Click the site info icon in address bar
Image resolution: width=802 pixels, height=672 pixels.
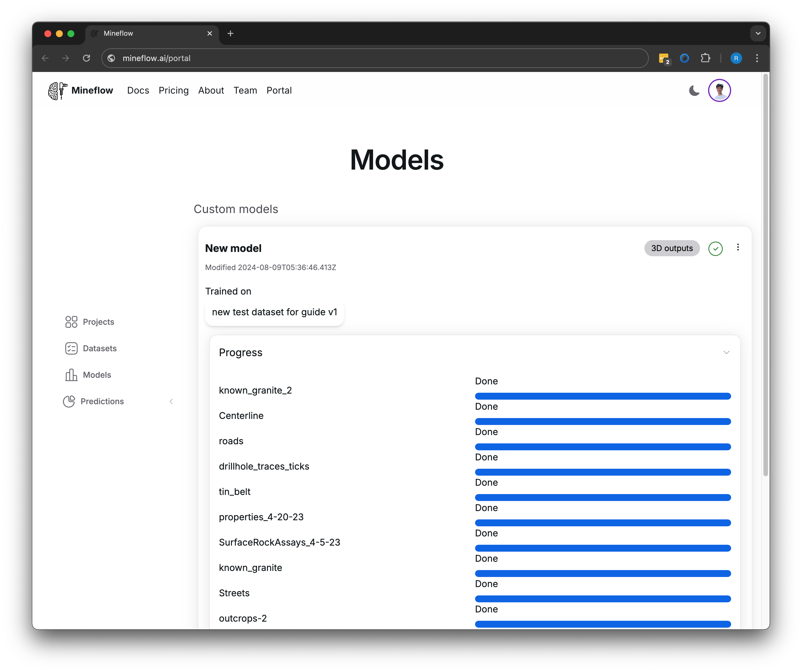coord(111,58)
